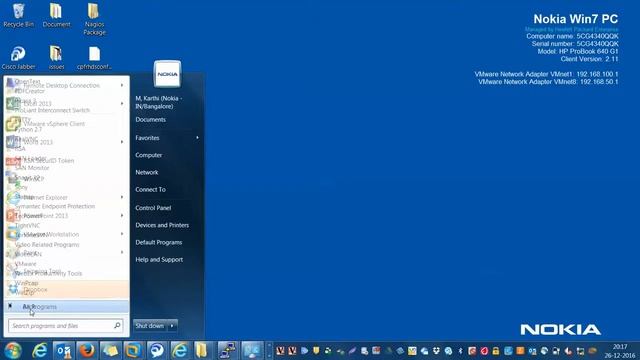Open Outlook from the taskbar
640x360 pixels.
click(x=64, y=351)
